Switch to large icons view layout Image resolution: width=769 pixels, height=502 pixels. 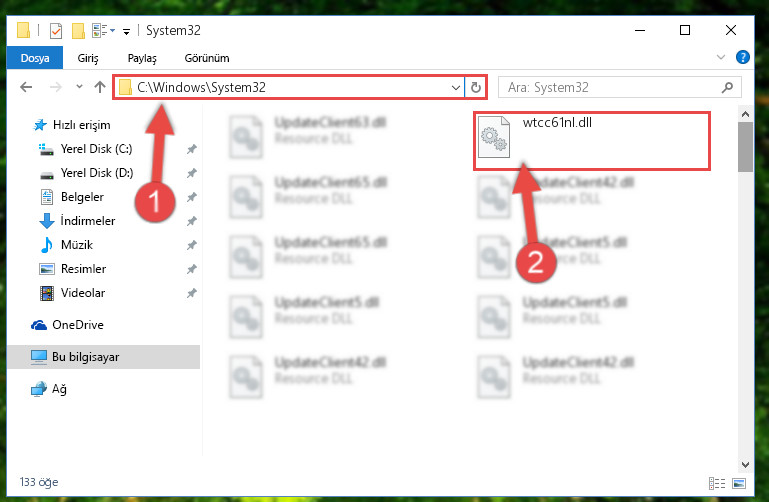click(x=739, y=483)
